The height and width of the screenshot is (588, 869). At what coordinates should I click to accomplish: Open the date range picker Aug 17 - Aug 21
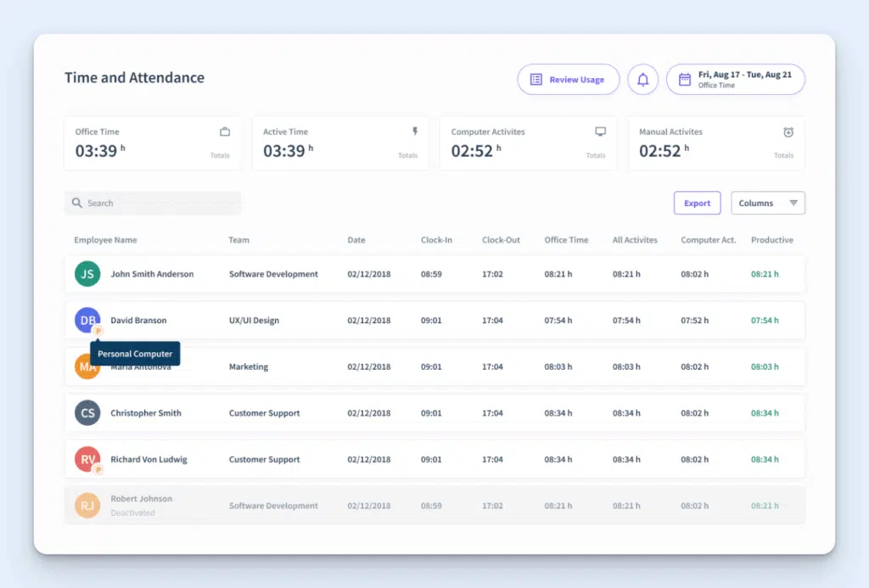pos(735,80)
